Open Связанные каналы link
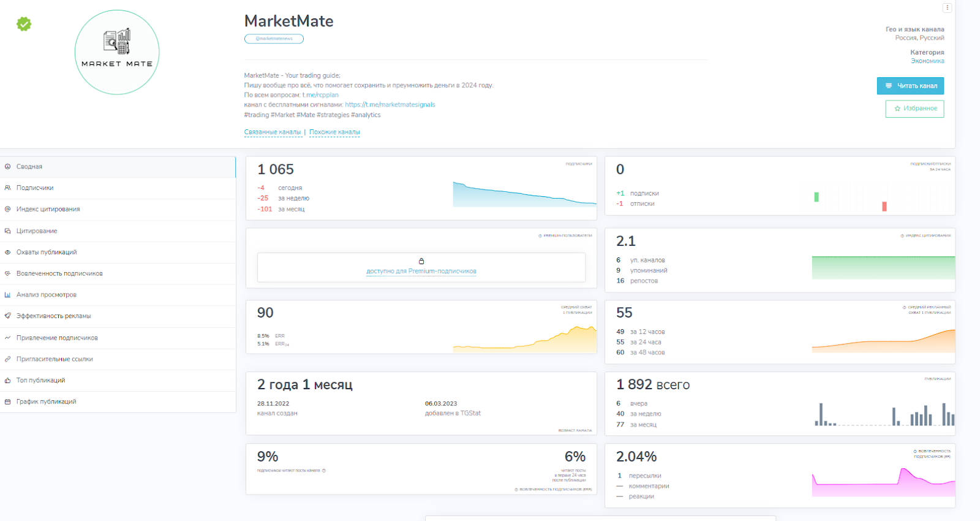This screenshot has width=980, height=521. pos(273,132)
